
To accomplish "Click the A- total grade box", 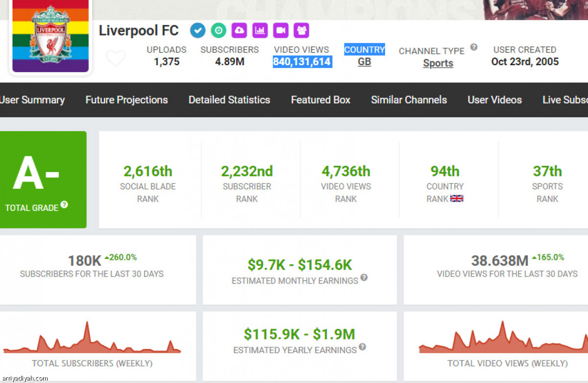I will tap(43, 179).
